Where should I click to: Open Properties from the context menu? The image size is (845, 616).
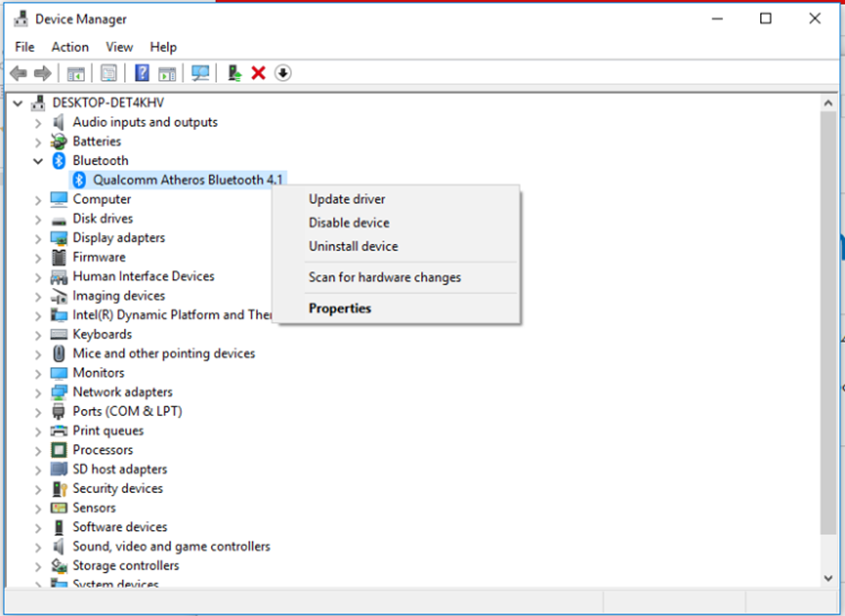[x=396, y=308]
